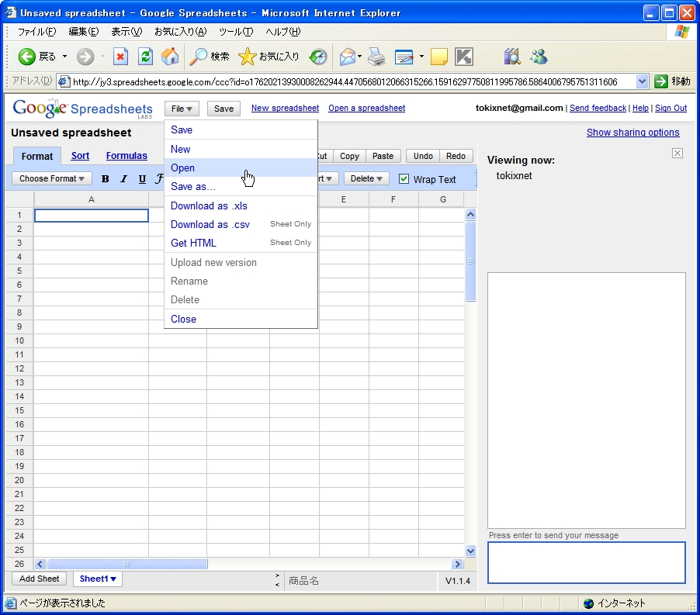Switch to the Formulas tab

(x=126, y=156)
